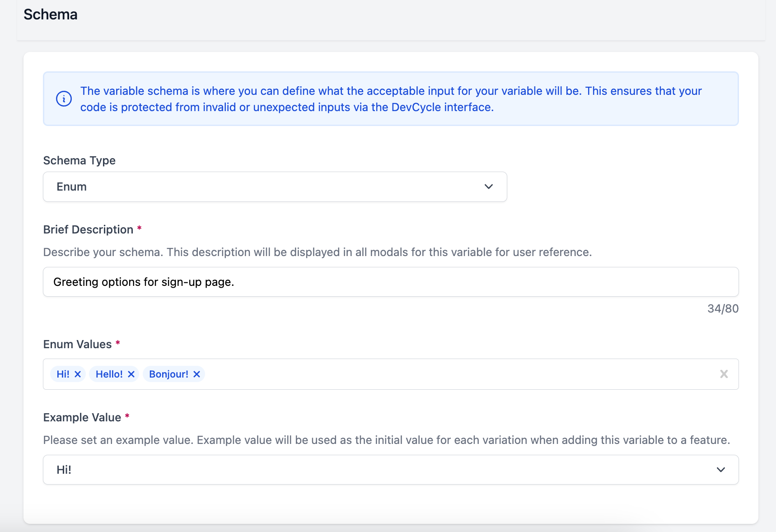Remove the "Bonjour!" enum value chip
This screenshot has height=532, width=776.
196,374
